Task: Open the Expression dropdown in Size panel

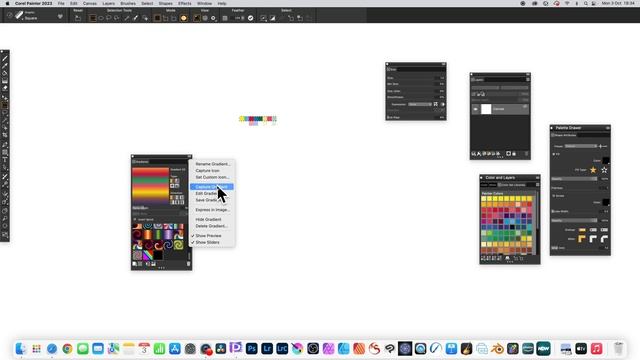Action: (x=420, y=104)
